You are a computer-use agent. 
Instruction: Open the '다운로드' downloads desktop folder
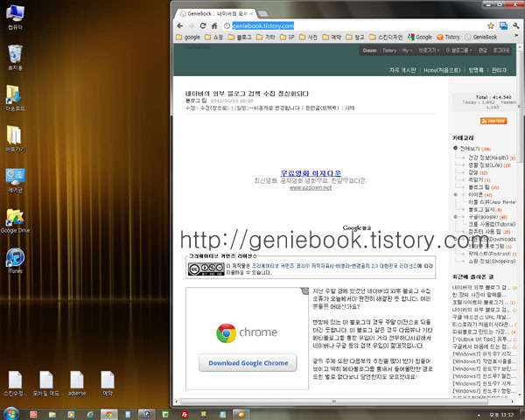[x=15, y=98]
